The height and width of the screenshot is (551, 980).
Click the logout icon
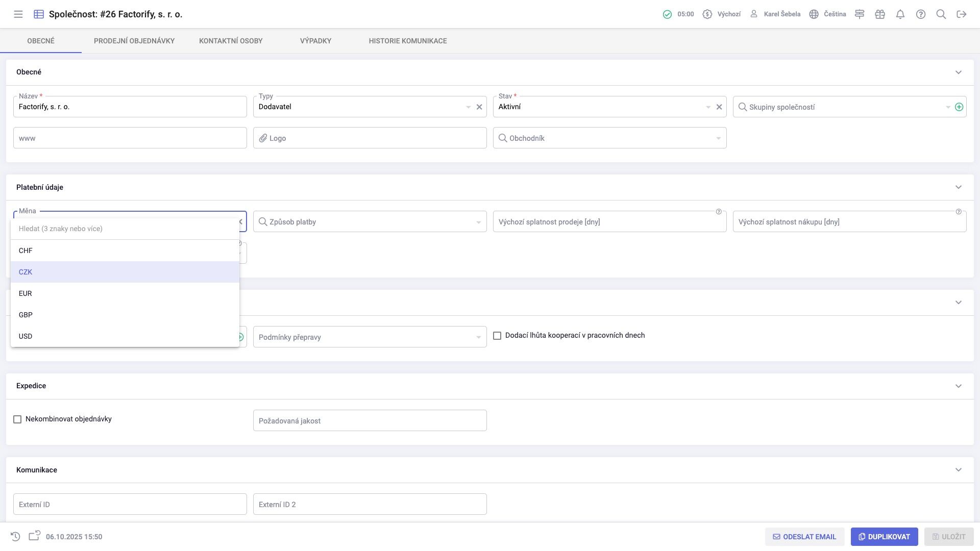[962, 14]
